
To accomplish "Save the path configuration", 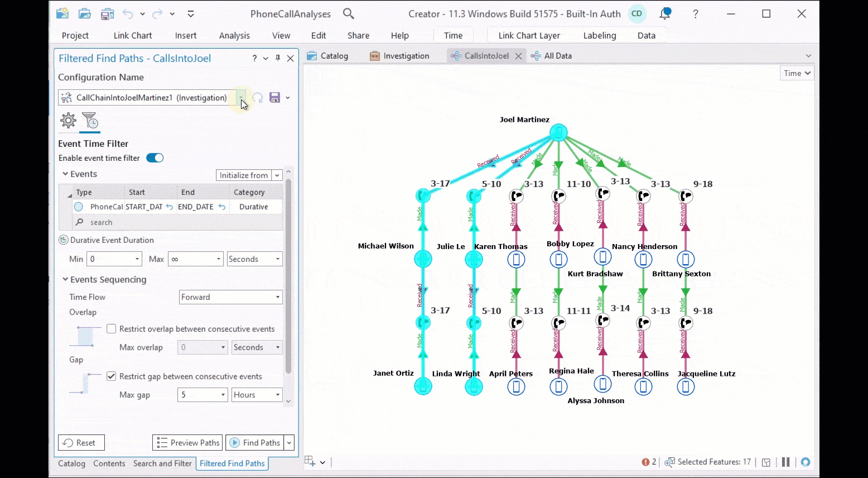I will click(274, 98).
